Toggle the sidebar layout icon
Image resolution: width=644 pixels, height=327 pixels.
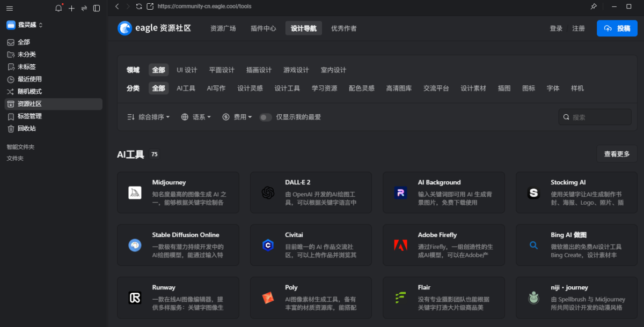tap(97, 8)
